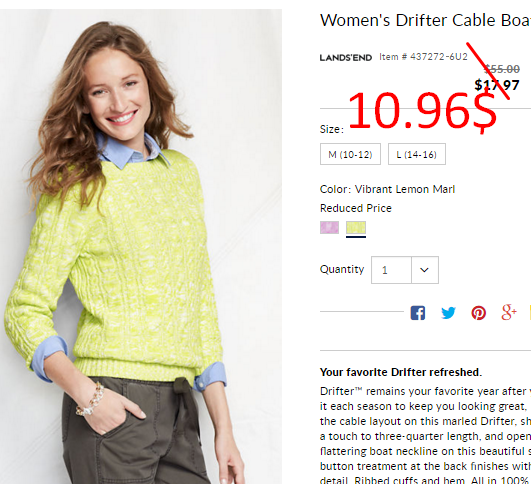Click the 'Your favorite Drifter refreshed' heading

[401, 372]
